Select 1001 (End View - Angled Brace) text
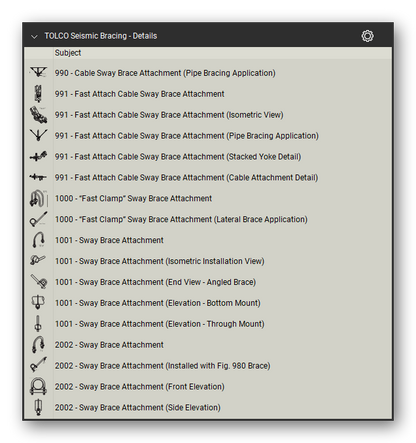The image size is (416, 443). 155,282
